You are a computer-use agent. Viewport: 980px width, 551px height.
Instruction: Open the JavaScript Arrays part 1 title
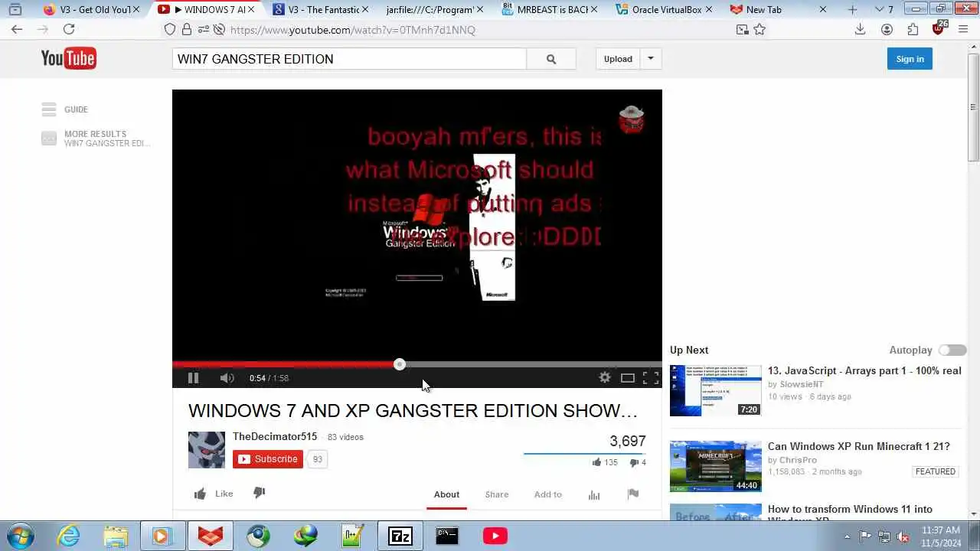tap(864, 370)
